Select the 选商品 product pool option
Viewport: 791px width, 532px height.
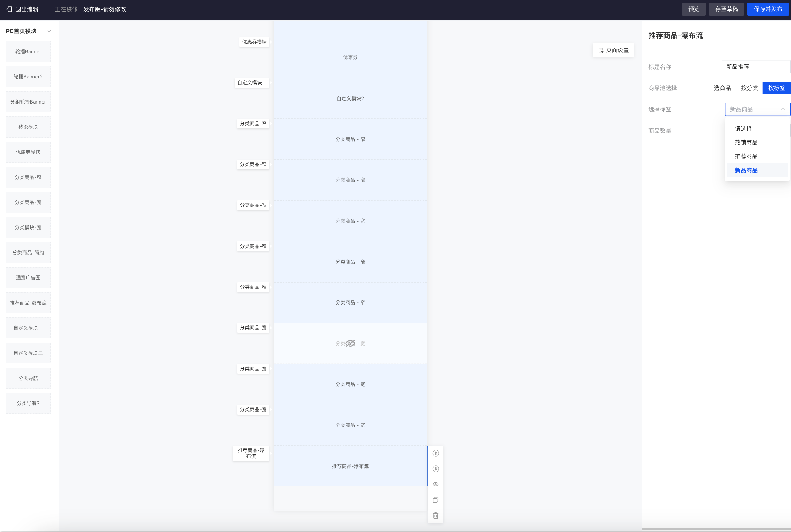[722, 88]
